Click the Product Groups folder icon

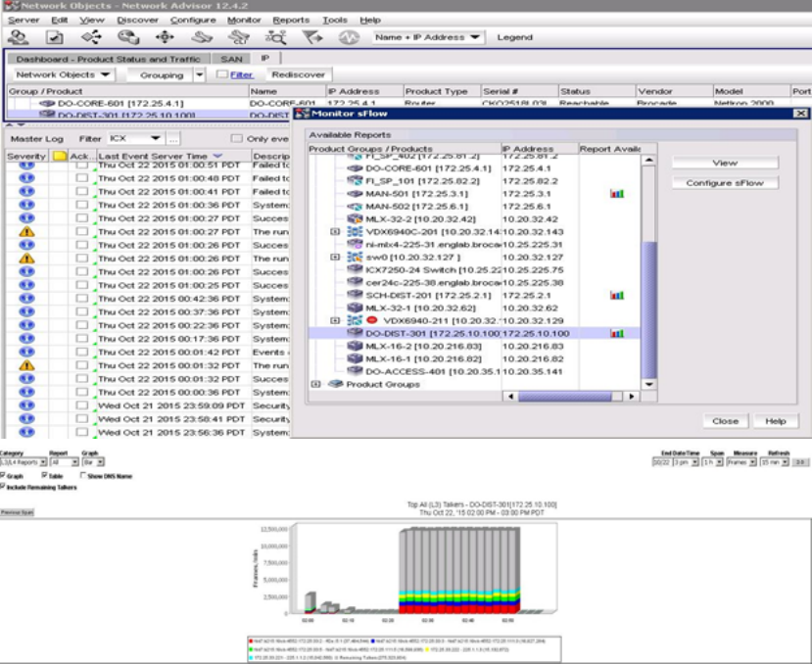coord(336,384)
